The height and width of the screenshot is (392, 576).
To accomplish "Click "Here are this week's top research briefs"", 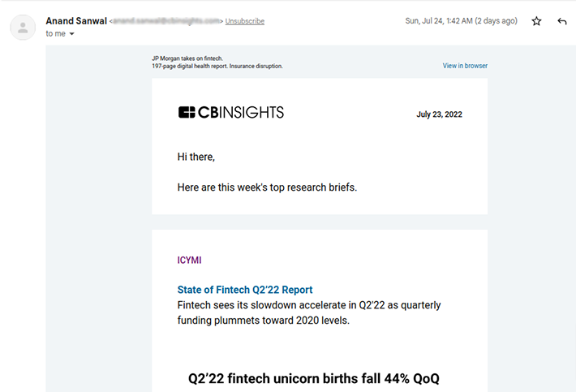I will pos(267,187).
